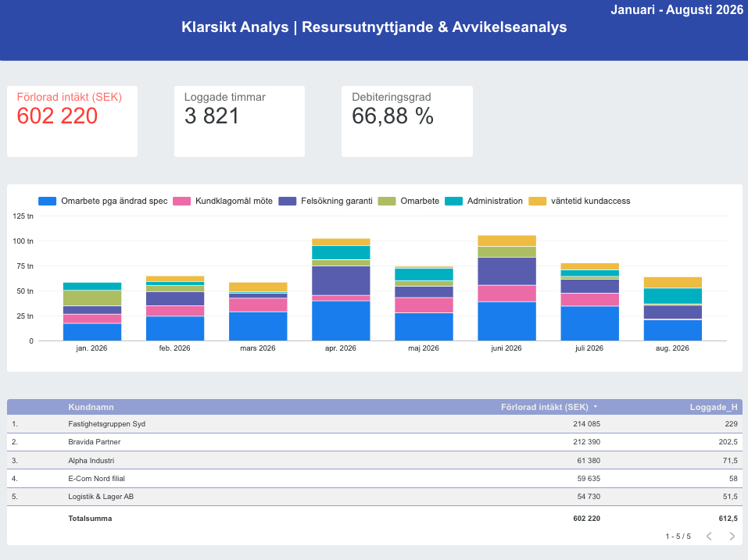Click teal Administration legend swatch
The image size is (748, 560).
[x=453, y=202]
